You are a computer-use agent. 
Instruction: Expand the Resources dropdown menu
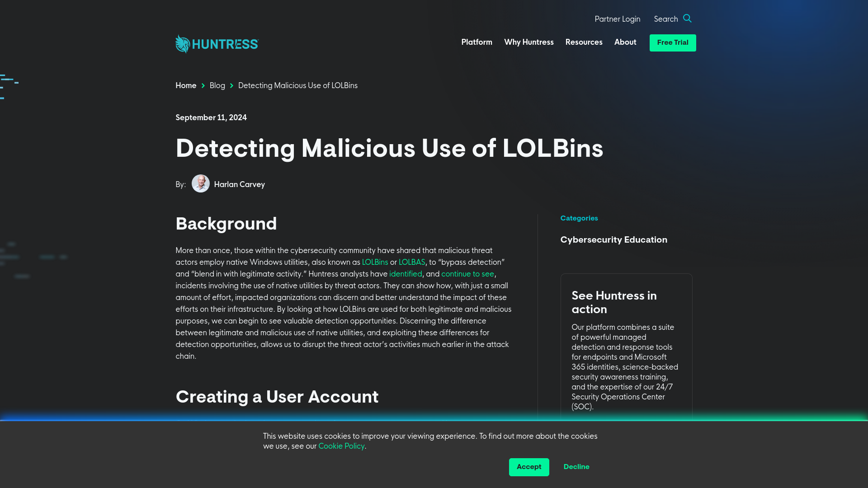pos(583,42)
